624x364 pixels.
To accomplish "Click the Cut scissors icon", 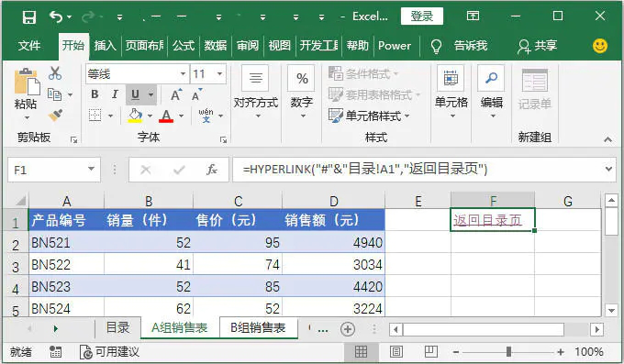I will (55, 73).
